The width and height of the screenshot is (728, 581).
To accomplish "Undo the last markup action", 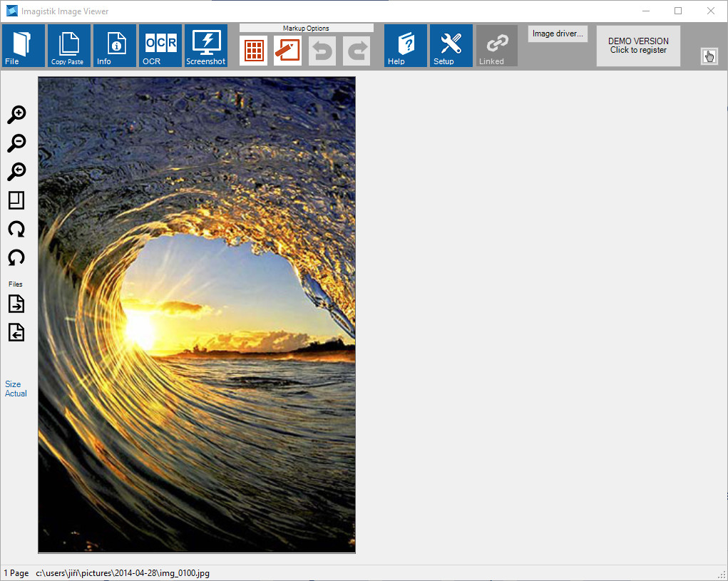I will click(x=322, y=50).
